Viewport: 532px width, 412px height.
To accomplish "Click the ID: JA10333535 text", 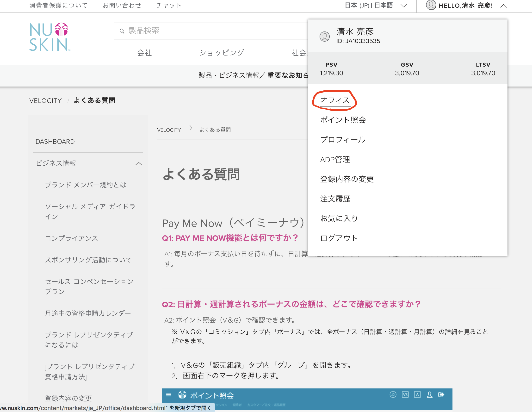I will (x=358, y=41).
